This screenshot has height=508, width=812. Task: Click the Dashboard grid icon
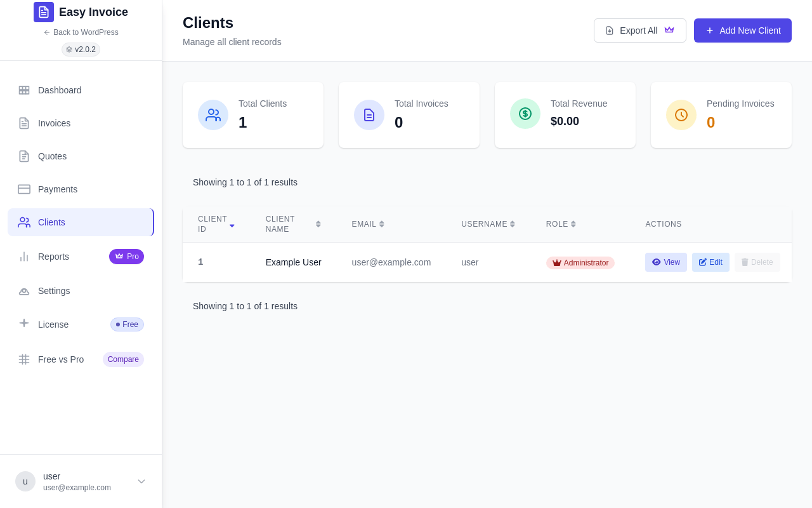coord(24,90)
